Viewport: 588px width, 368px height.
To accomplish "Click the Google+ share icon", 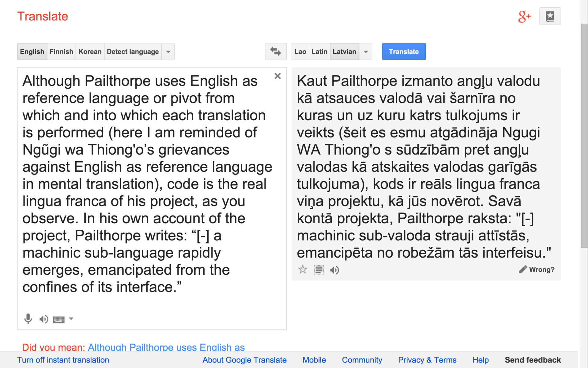I will [524, 16].
